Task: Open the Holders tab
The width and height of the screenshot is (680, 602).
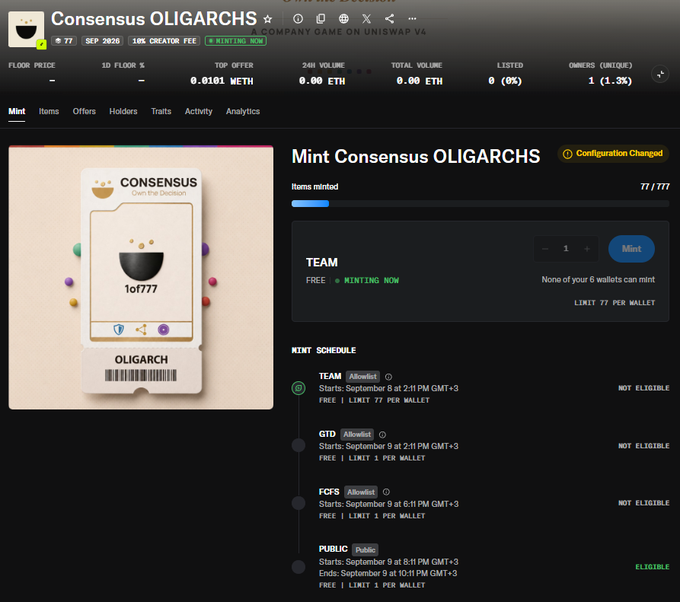Action: [123, 111]
